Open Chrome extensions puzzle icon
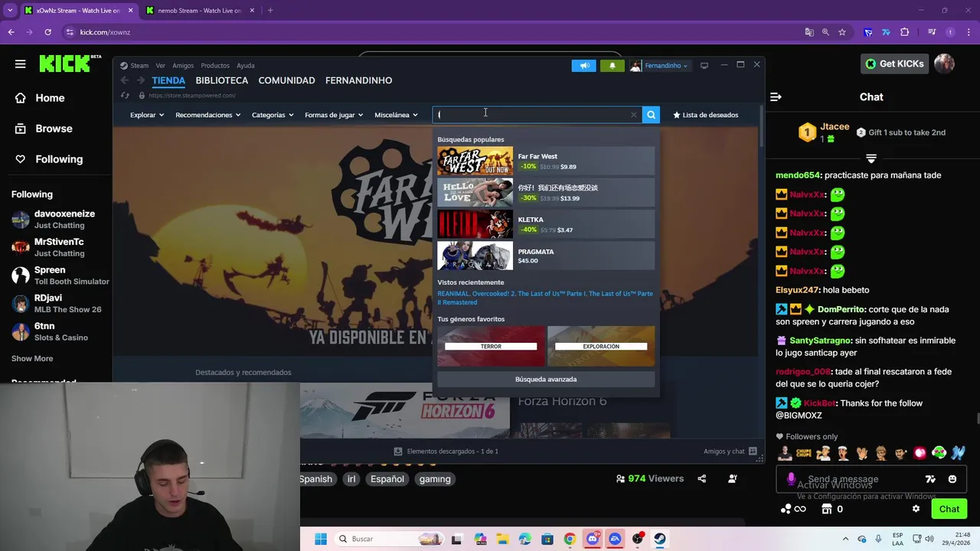Viewport: 980px width, 551px height. pyautogui.click(x=905, y=32)
